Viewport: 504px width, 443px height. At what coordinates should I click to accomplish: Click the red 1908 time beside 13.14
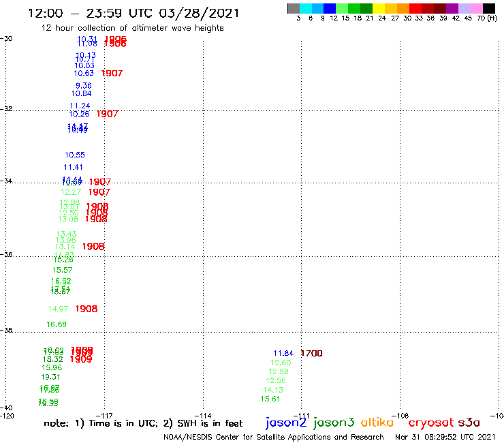click(x=93, y=247)
